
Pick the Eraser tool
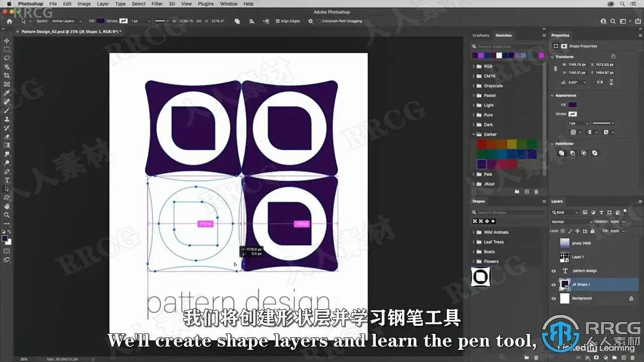click(7, 136)
